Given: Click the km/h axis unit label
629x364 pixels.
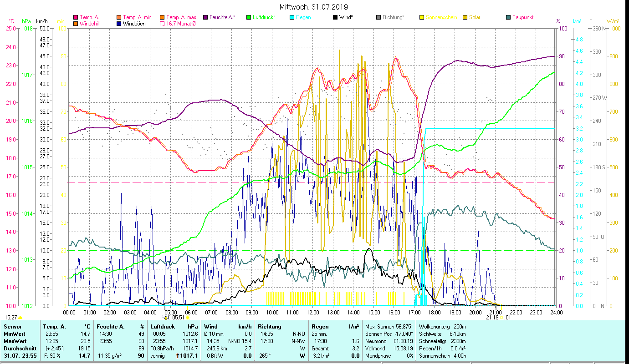Looking at the screenshot, I should tap(41, 21).
